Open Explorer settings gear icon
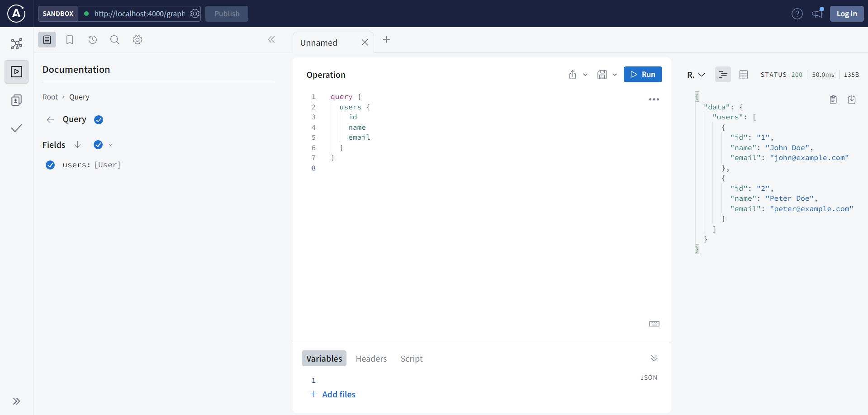The height and width of the screenshot is (415, 868). pos(138,40)
